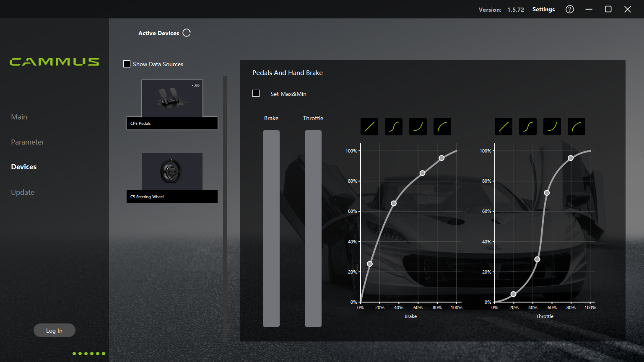Go to the Update section
This screenshot has width=644, height=362.
[23, 192]
